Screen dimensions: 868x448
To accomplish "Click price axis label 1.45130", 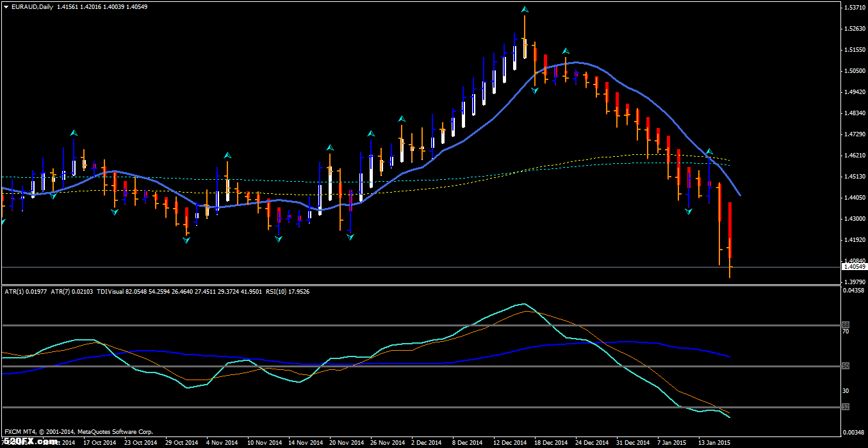I will coord(856,177).
